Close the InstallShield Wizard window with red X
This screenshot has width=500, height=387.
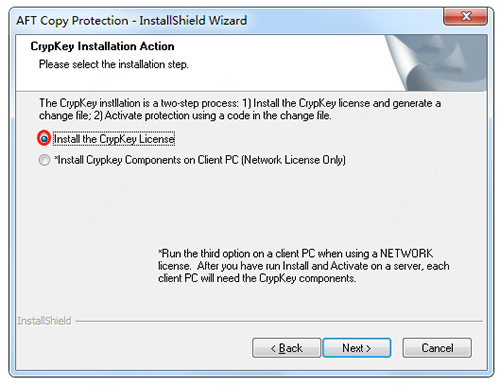[x=465, y=17]
